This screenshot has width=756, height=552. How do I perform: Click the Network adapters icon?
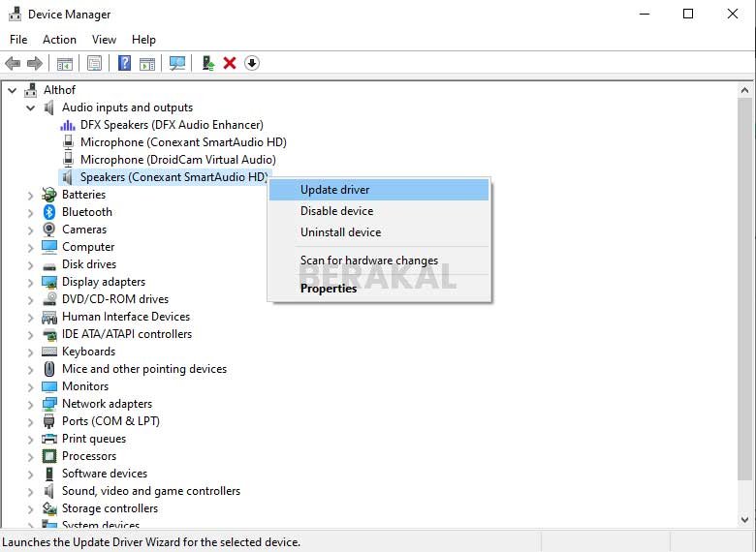pos(49,404)
